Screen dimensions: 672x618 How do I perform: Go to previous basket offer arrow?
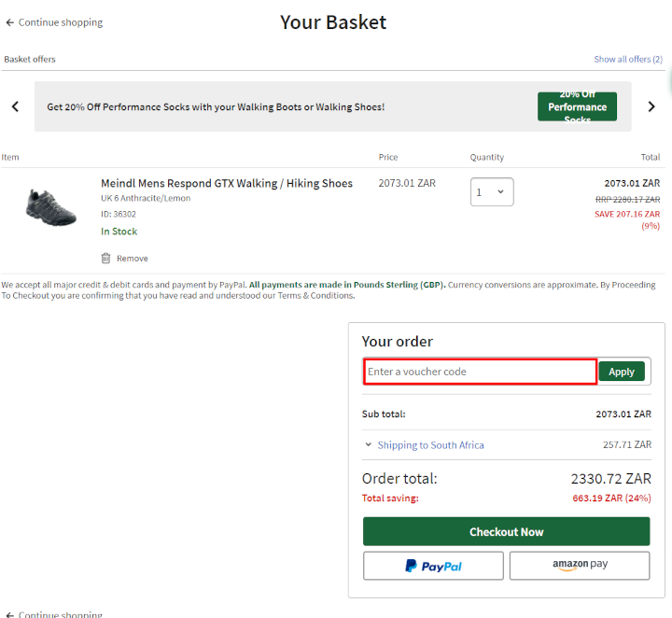pos(16,106)
